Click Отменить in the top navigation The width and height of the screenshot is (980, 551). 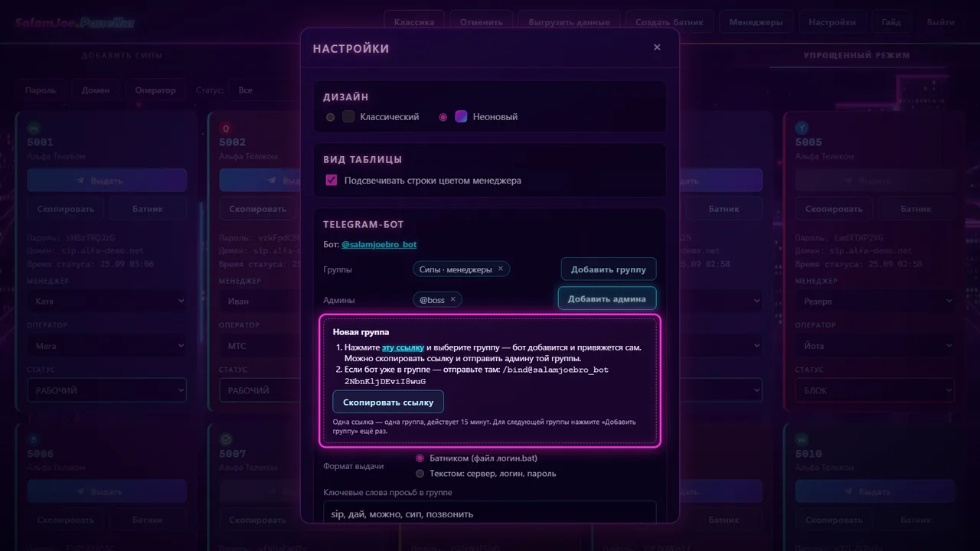tap(482, 22)
